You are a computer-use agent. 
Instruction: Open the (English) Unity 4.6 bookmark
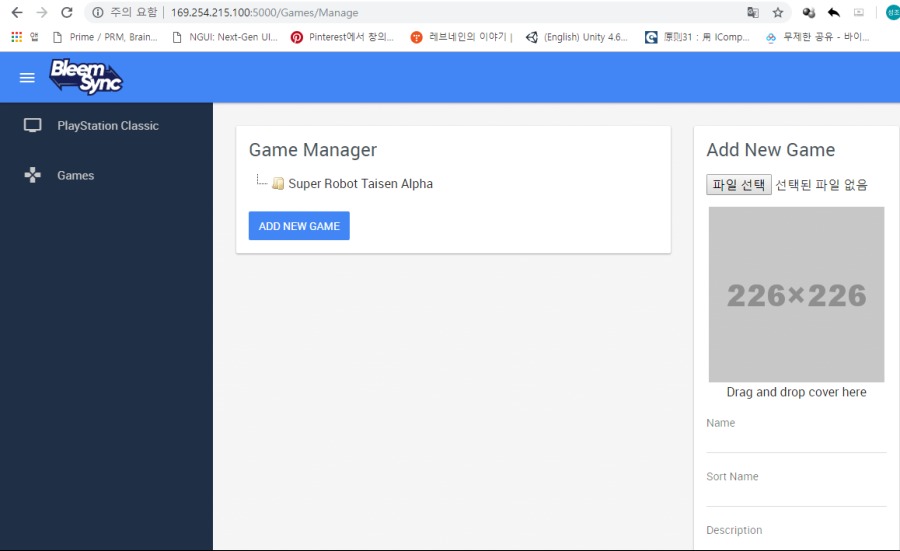pos(577,37)
